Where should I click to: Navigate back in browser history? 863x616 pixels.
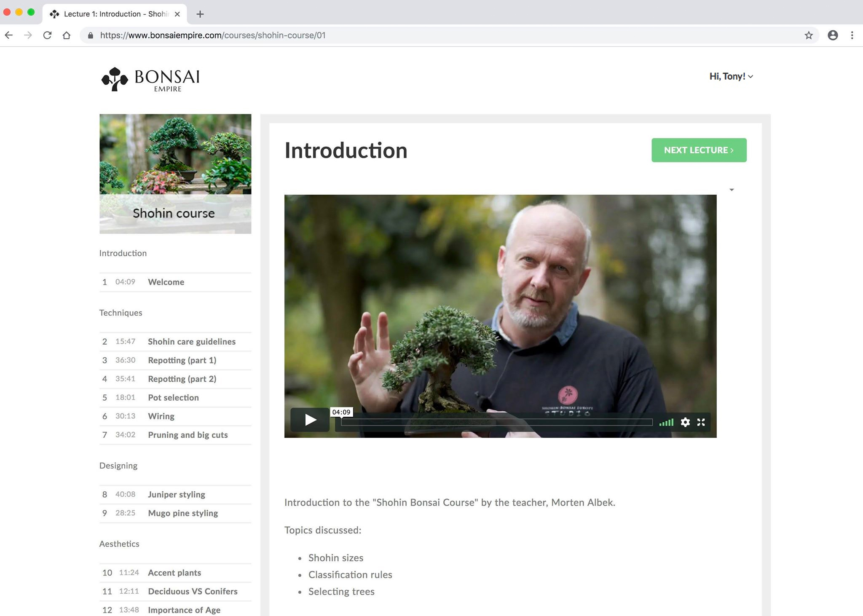coord(9,35)
